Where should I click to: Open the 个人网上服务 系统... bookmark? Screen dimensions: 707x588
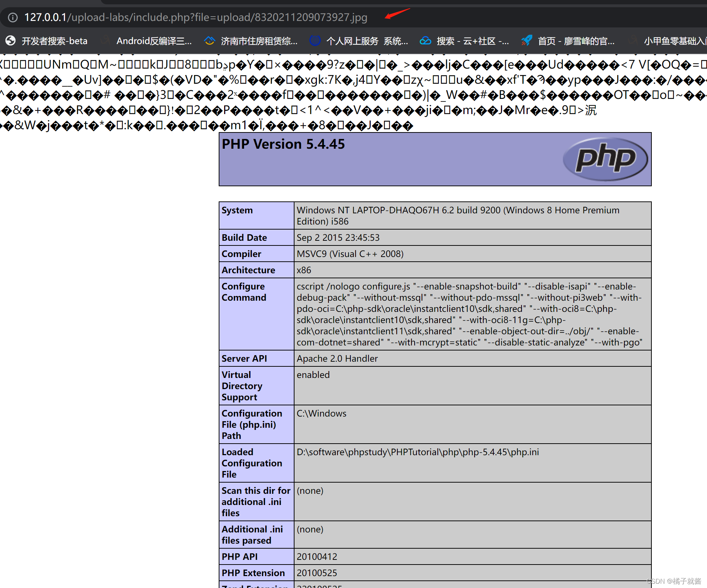367,41
